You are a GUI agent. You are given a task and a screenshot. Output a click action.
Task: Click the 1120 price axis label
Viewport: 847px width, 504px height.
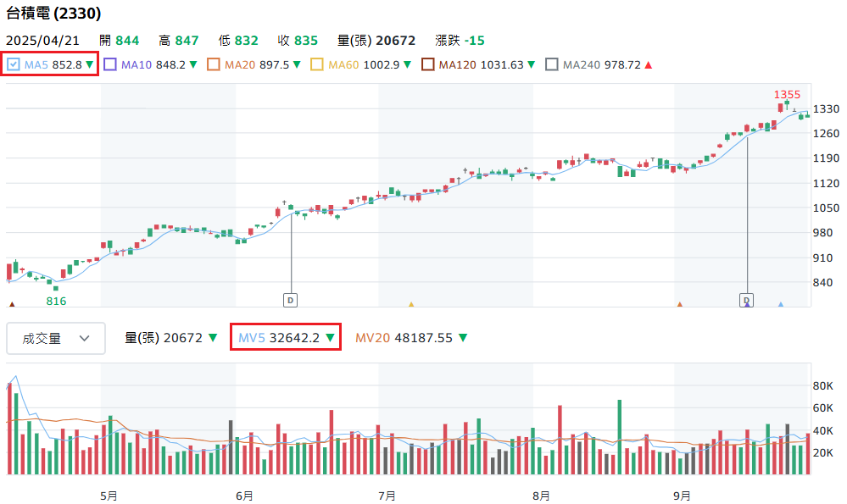pos(827,184)
